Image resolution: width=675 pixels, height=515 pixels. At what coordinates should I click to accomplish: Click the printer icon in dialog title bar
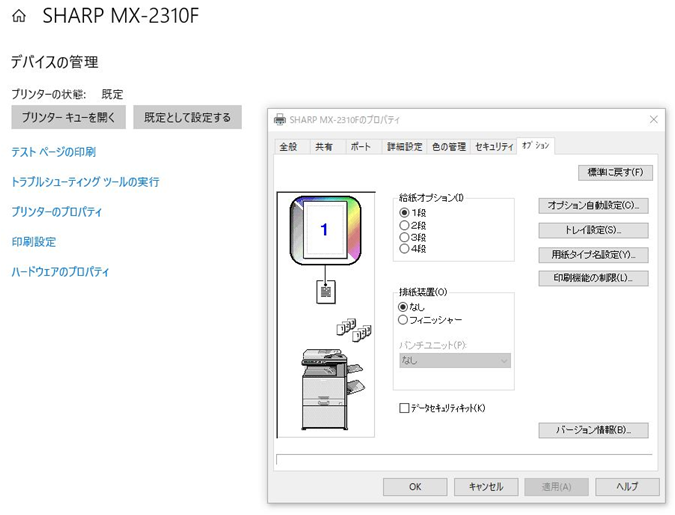click(280, 119)
